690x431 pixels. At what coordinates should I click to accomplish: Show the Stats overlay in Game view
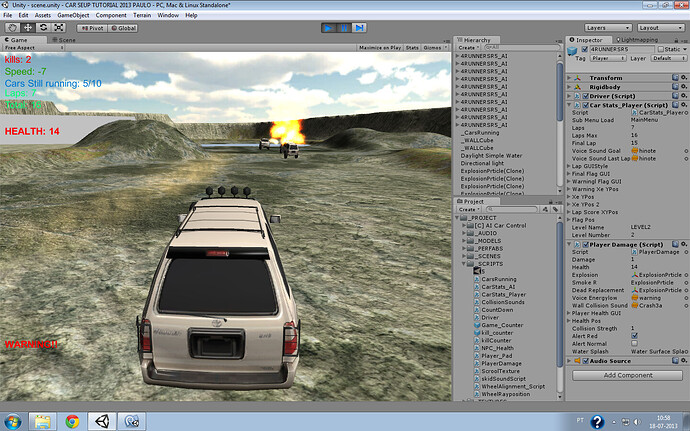point(412,48)
